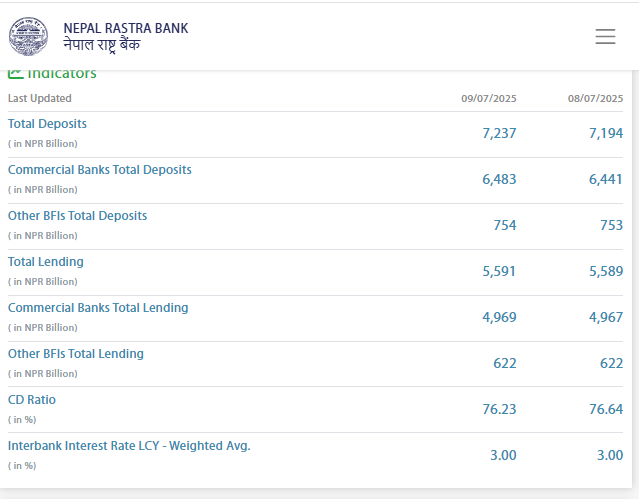Click Commercial Banks lending value 4,967
639x499 pixels.
coord(605,317)
